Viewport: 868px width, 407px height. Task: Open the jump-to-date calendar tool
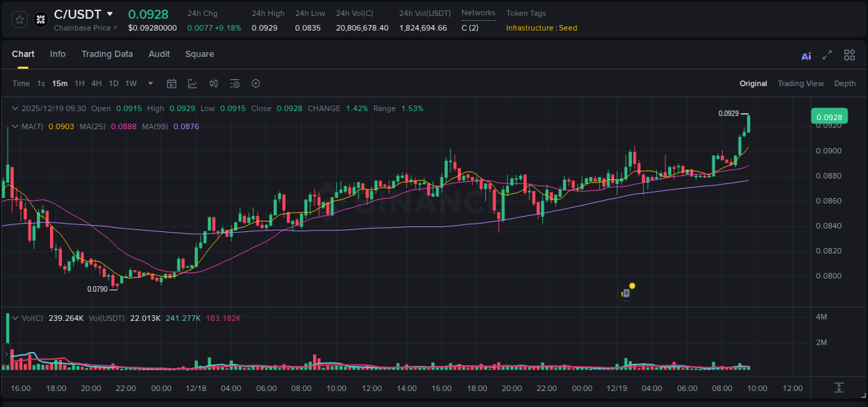click(172, 83)
